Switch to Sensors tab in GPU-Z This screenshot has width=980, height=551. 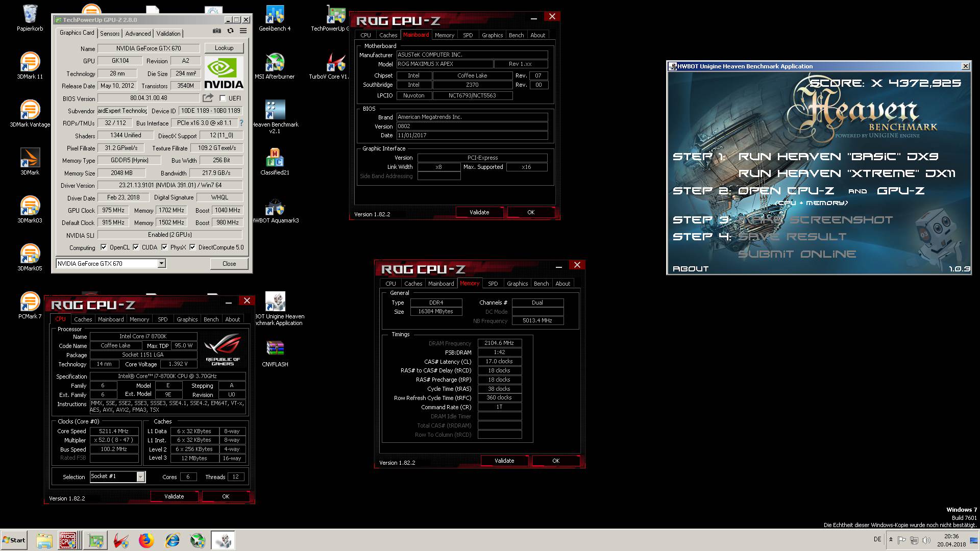(x=110, y=34)
